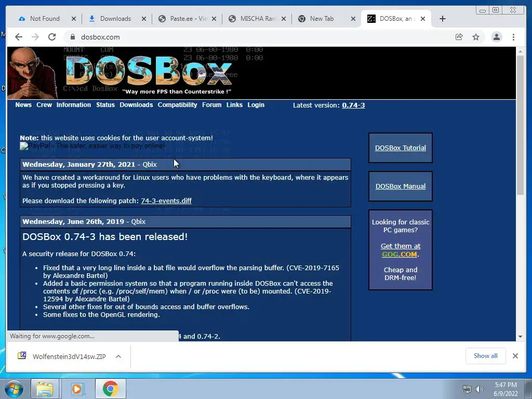Screen dimensions: 532x399
Task: Open Windows Explorer from taskbar
Action: tap(45, 389)
